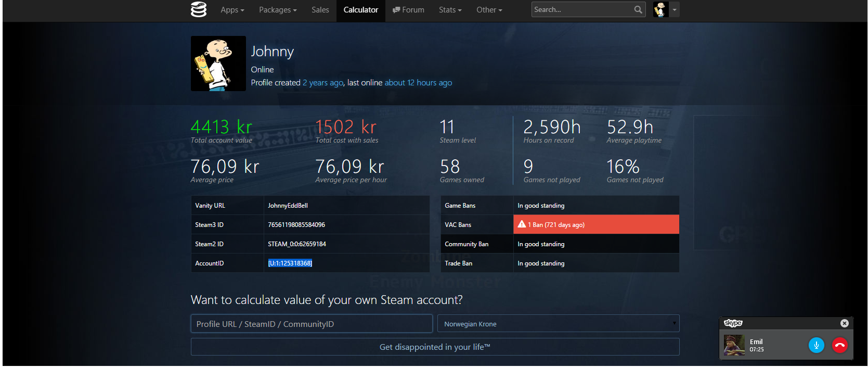Screen dimensions: 868x367
Task: Click the 58 games owned value
Action: [x=450, y=167]
